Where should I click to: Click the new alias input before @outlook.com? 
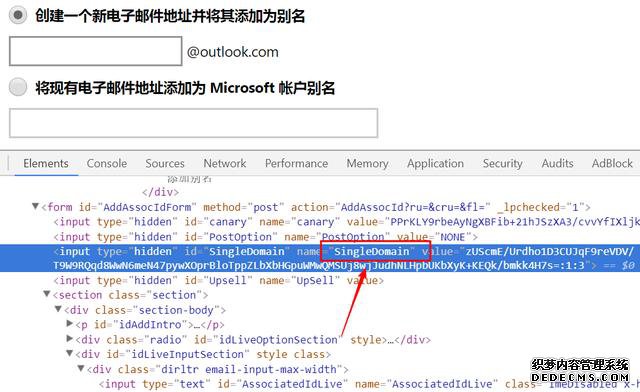pyautogui.click(x=96, y=51)
